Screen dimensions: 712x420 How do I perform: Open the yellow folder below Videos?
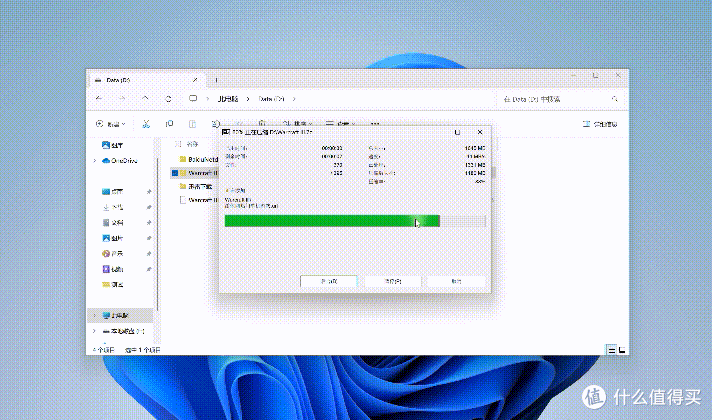[x=113, y=285]
